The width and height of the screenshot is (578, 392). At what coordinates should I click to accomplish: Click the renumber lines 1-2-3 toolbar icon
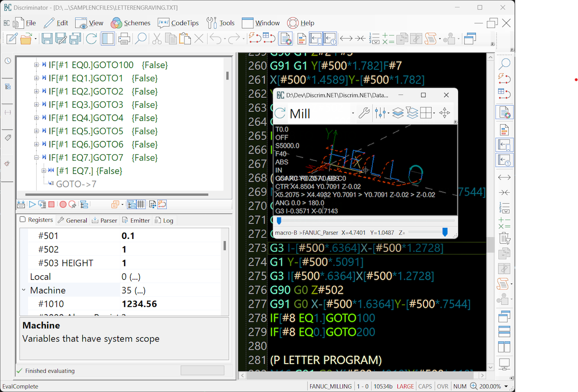374,39
